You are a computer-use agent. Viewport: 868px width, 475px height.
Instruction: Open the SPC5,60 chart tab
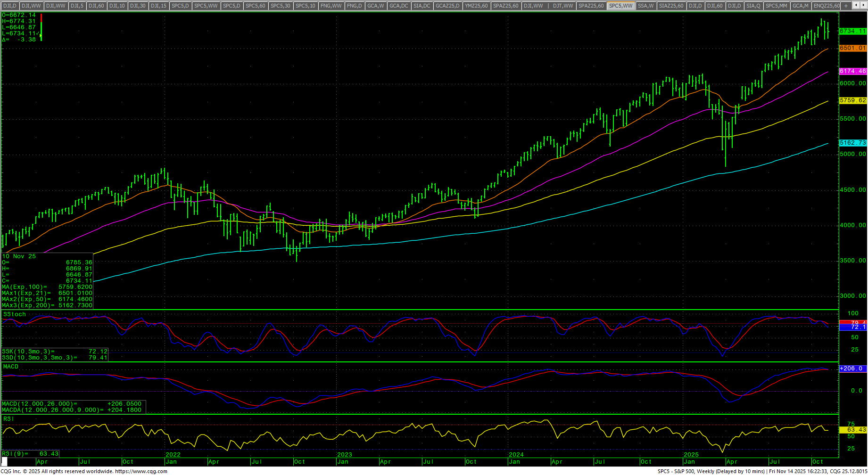[x=256, y=6]
